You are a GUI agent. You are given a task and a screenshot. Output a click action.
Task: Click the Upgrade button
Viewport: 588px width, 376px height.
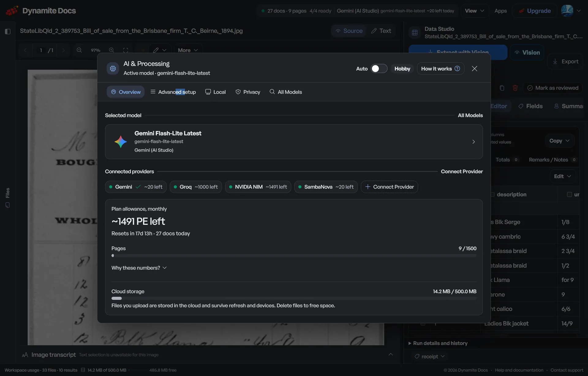point(535,11)
